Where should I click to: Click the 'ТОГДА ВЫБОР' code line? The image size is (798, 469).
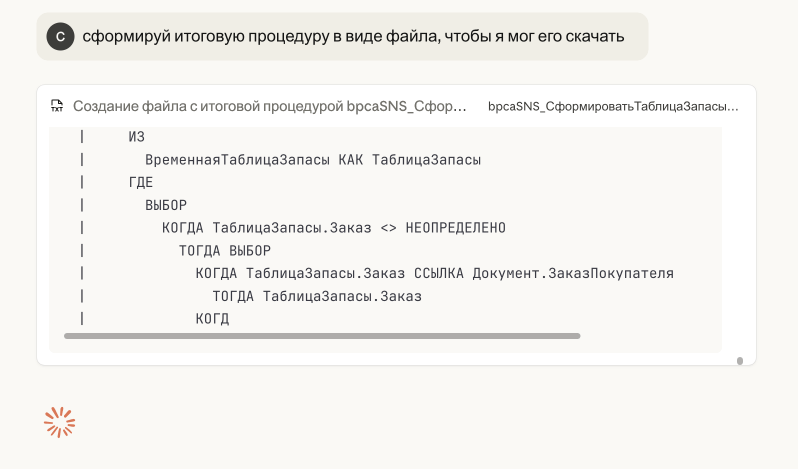click(225, 251)
